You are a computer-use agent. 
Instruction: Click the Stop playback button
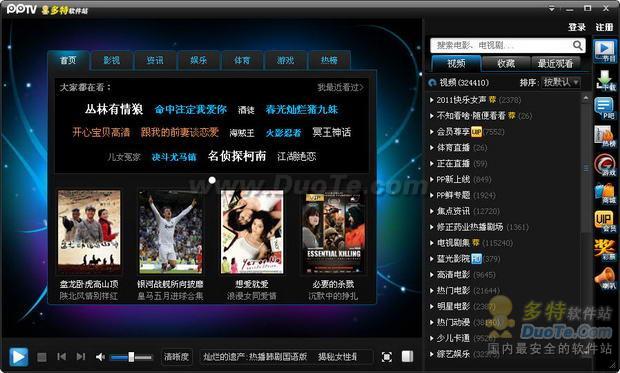point(42,357)
